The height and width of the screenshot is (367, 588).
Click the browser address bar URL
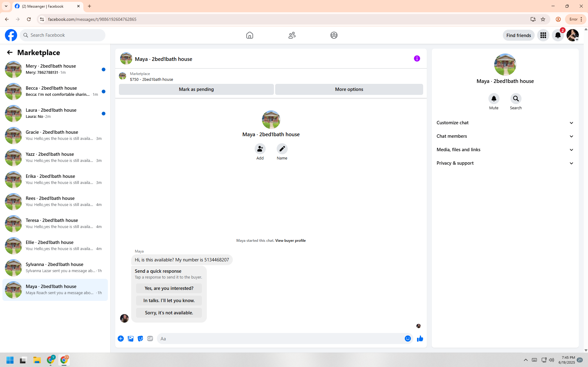[x=92, y=19]
